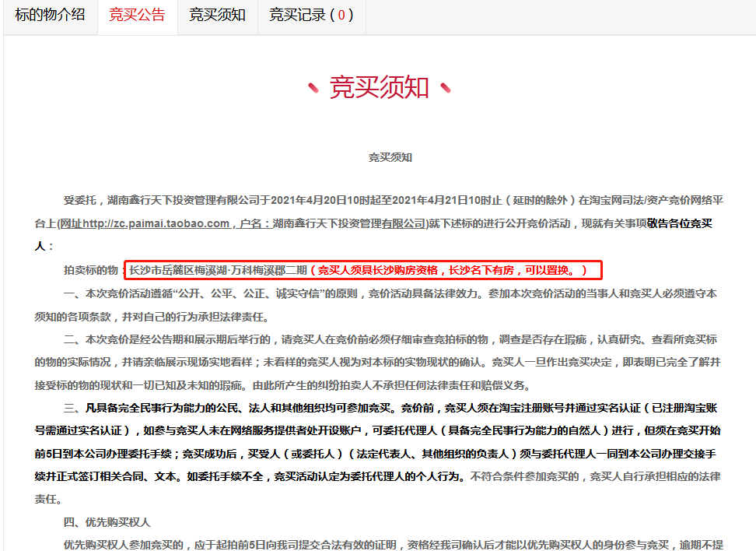Screen dimensions: 756x551
Task: Click the line 须知的各项条款，并对自己的行为承担法律责任
Action: 154,317
